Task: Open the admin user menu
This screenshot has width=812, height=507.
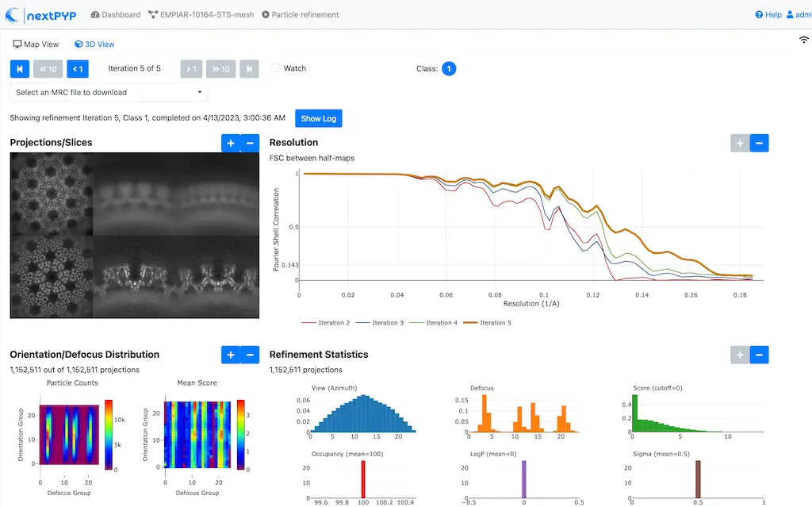Action: (797, 14)
